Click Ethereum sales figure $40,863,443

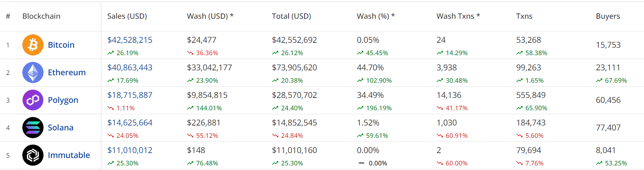[130, 68]
